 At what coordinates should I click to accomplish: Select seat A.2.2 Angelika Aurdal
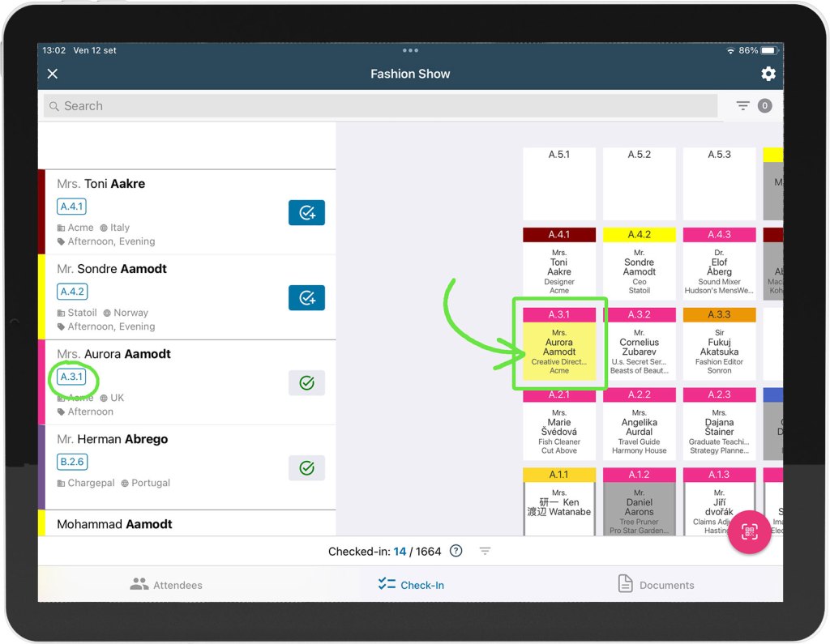[x=639, y=424]
